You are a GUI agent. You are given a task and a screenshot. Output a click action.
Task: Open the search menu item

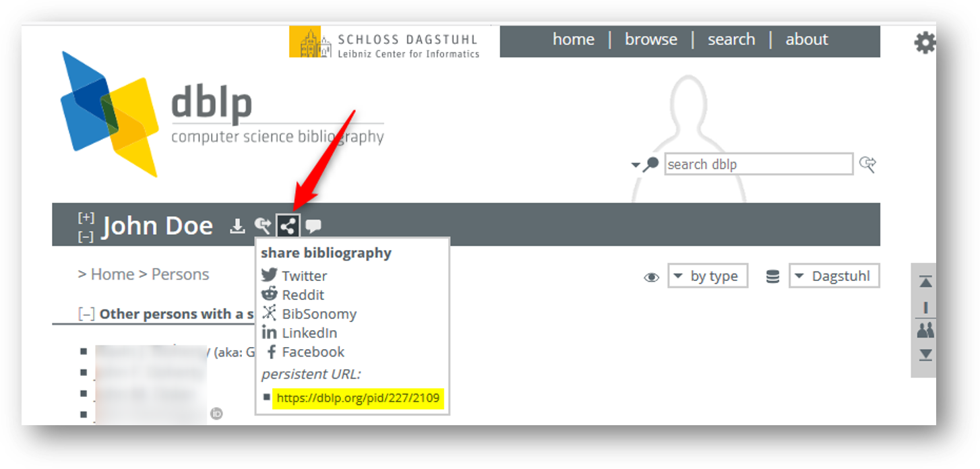click(x=731, y=39)
